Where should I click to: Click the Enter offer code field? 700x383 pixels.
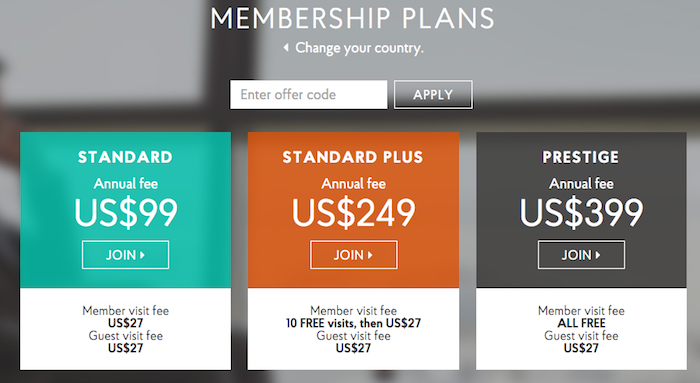coord(308,95)
